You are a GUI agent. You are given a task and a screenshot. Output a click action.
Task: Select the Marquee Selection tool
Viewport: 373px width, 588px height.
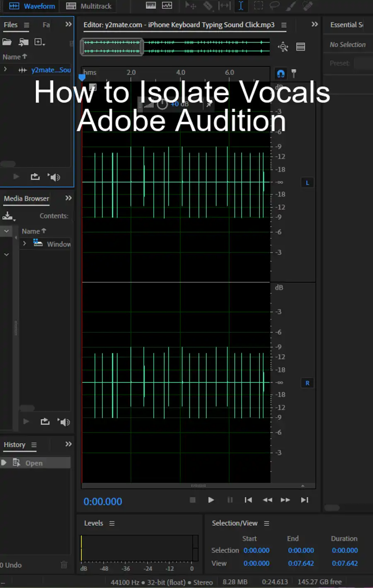pos(258,5)
